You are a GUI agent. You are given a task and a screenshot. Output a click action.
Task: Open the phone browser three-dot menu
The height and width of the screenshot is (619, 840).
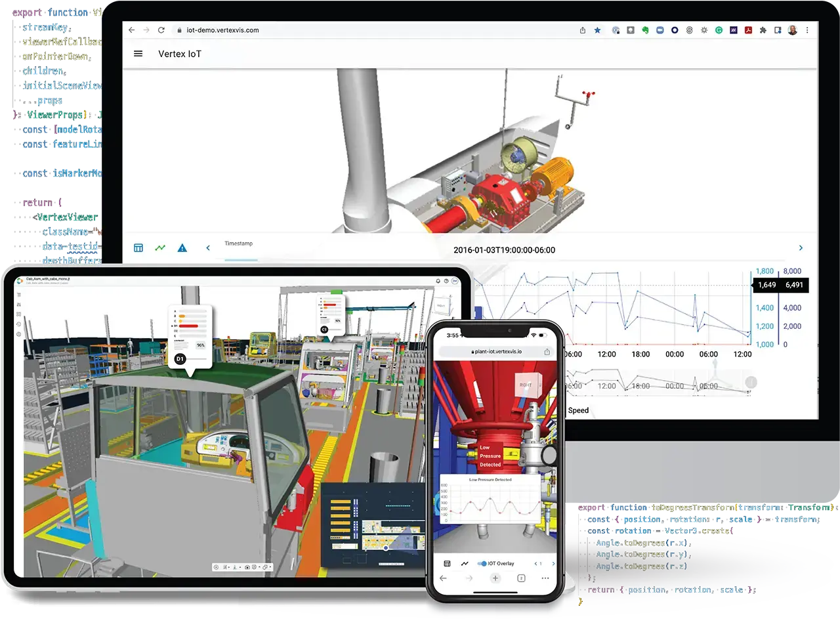[x=545, y=578]
